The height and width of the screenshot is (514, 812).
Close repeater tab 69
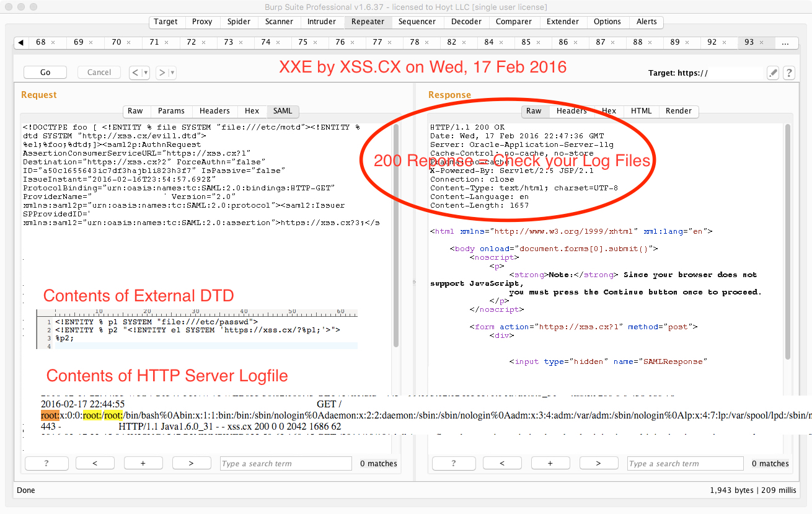tap(90, 43)
